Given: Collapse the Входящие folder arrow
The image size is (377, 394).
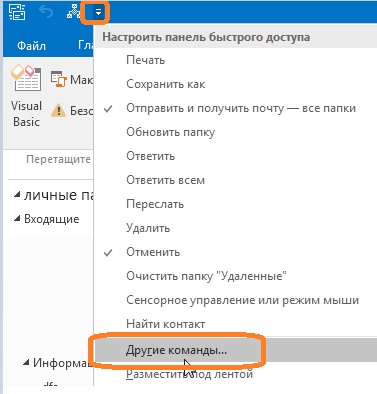Looking at the screenshot, I should point(17,219).
